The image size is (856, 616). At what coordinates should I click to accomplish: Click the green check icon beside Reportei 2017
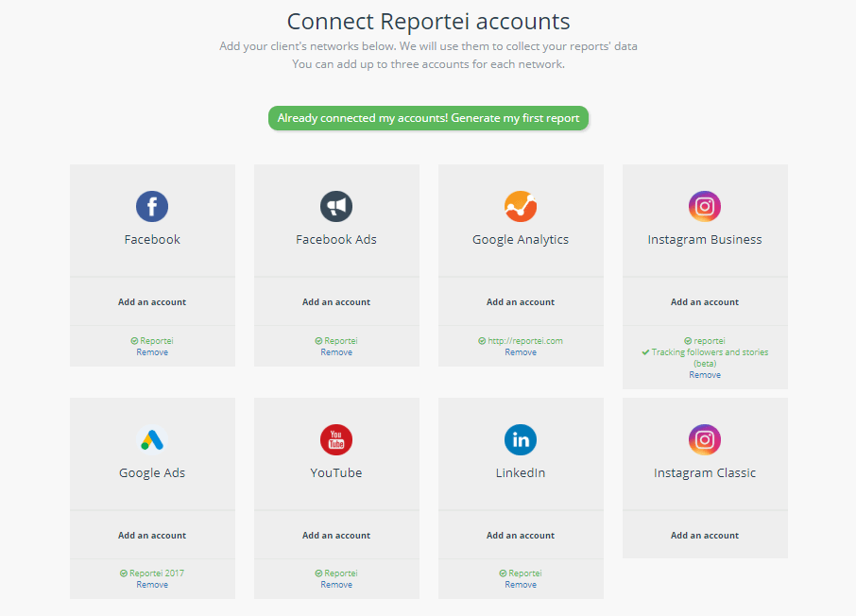tap(124, 573)
